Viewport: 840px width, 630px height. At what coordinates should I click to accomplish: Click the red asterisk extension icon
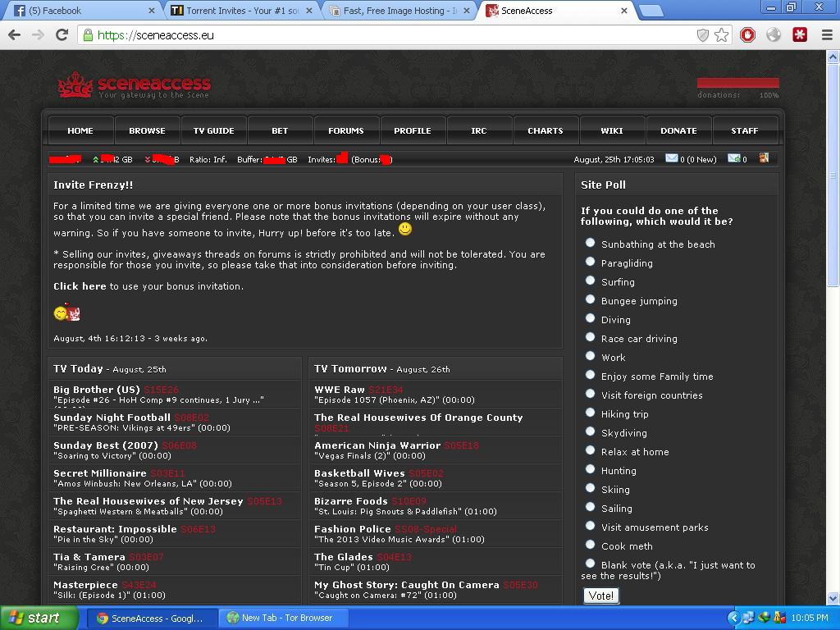(800, 34)
